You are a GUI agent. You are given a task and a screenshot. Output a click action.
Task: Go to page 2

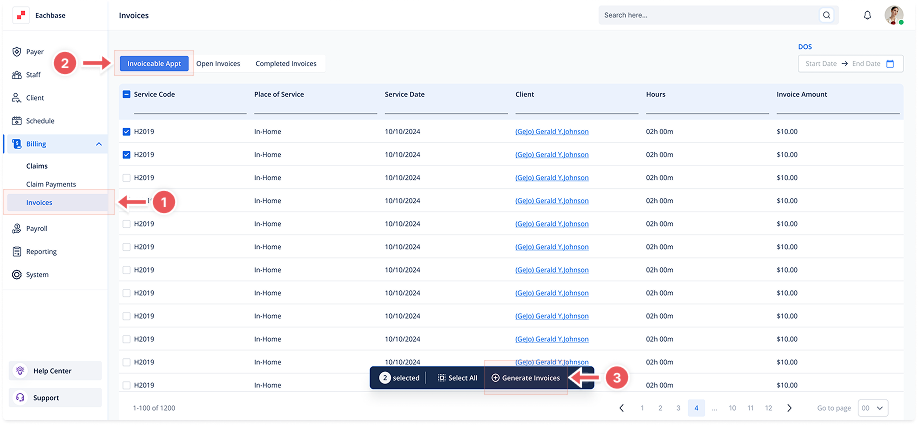pyautogui.click(x=660, y=408)
